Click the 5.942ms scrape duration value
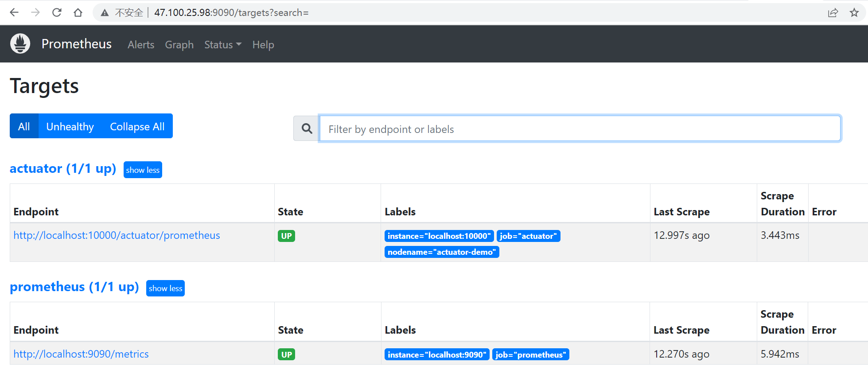Viewport: 868px width, 370px height. point(780,354)
